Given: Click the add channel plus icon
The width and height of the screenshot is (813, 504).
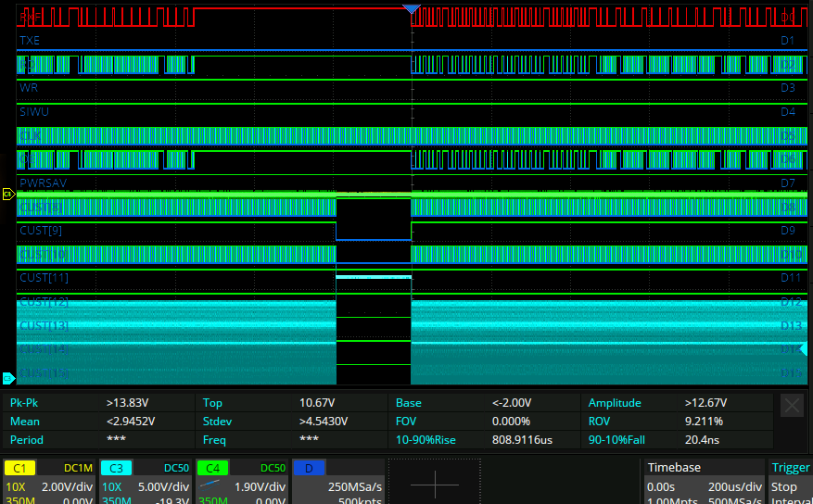Looking at the screenshot, I should pyautogui.click(x=434, y=485).
